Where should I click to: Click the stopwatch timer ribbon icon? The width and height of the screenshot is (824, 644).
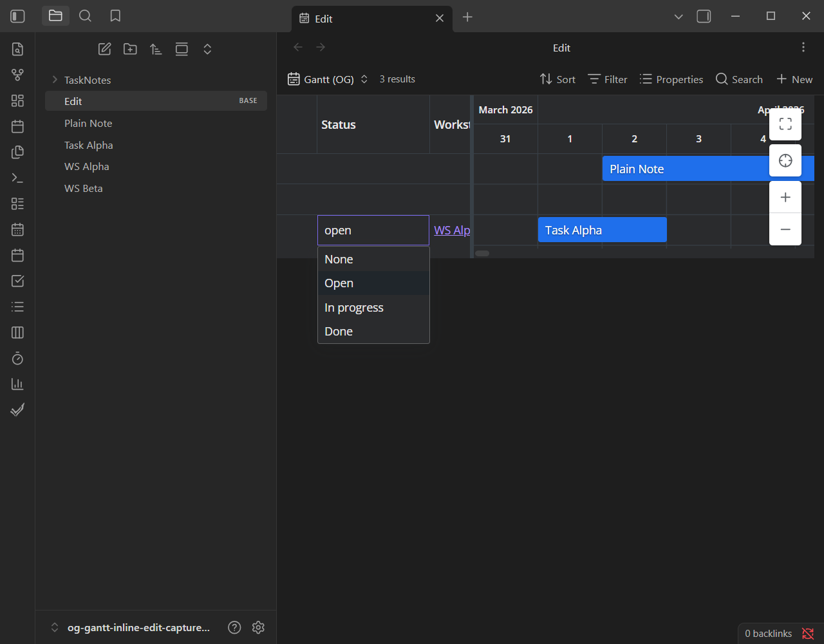pyautogui.click(x=17, y=358)
